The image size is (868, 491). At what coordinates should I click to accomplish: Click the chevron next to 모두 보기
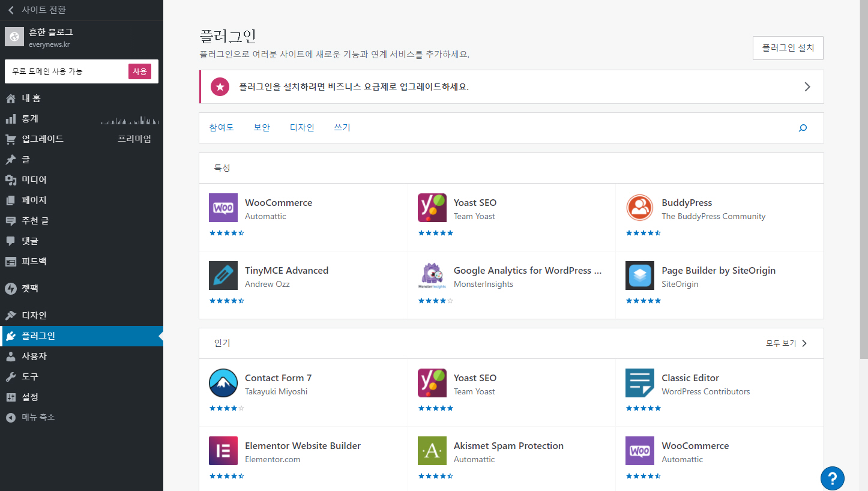(x=804, y=343)
